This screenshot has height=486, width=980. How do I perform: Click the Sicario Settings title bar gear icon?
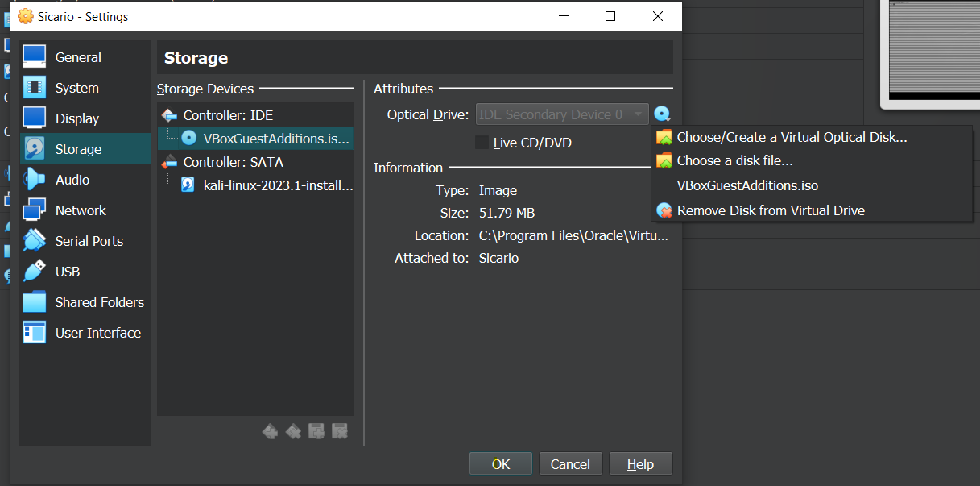[x=25, y=16]
